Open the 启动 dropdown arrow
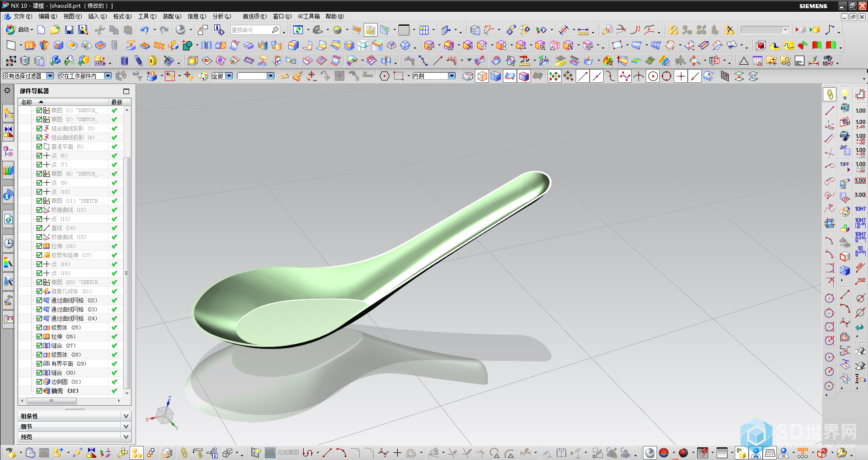Image resolution: width=868 pixels, height=460 pixels. pos(32,30)
